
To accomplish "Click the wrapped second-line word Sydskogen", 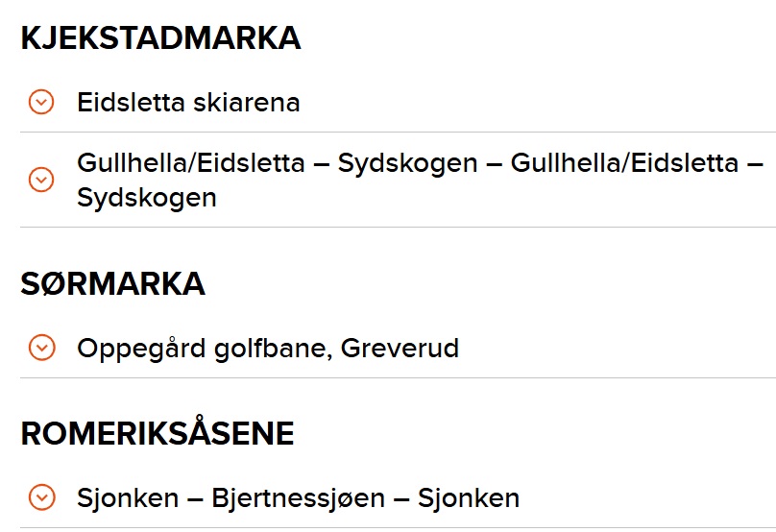I will (147, 198).
